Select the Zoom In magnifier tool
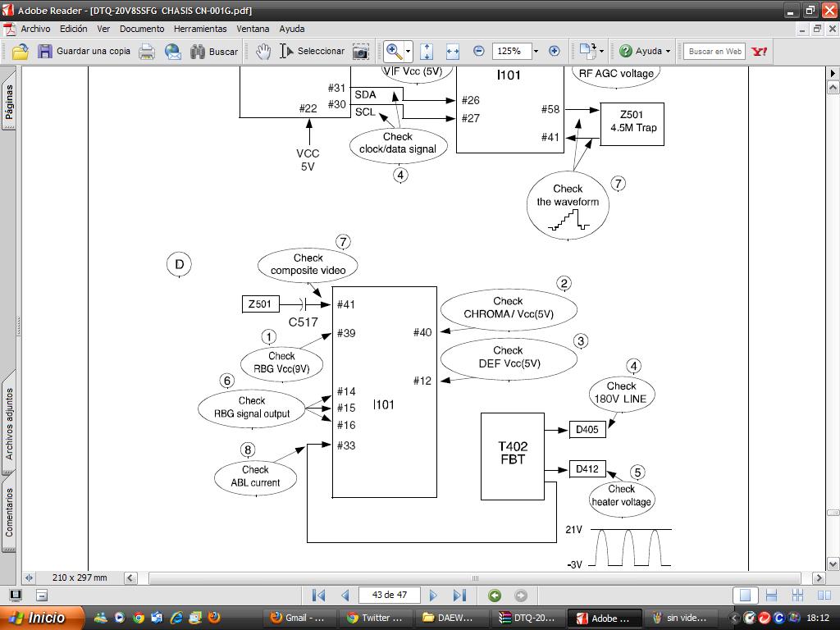Image resolution: width=840 pixels, height=630 pixels. point(395,52)
